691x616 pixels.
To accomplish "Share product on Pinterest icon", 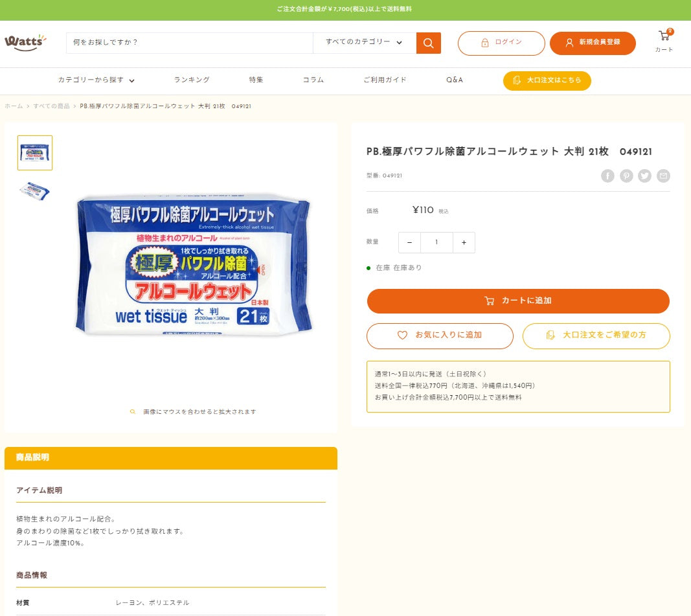I will (x=626, y=176).
